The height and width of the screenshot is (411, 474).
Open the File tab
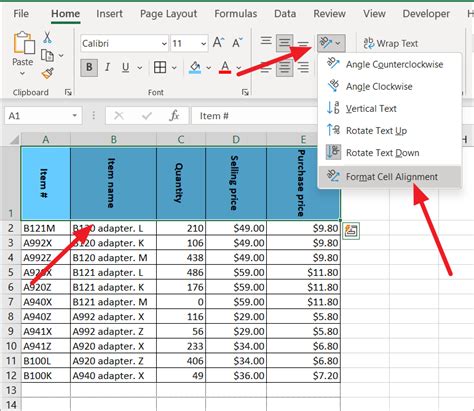click(21, 14)
